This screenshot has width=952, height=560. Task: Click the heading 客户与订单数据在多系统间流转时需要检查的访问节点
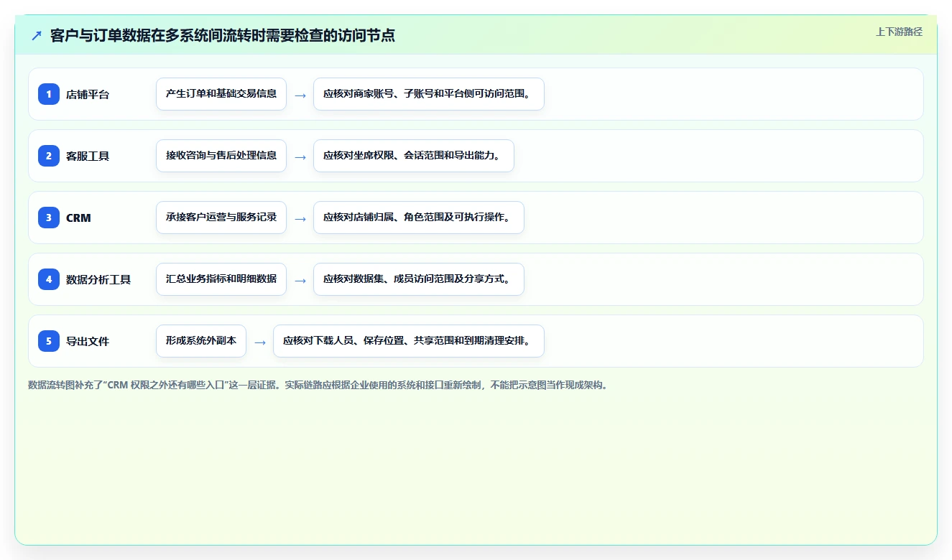(223, 36)
